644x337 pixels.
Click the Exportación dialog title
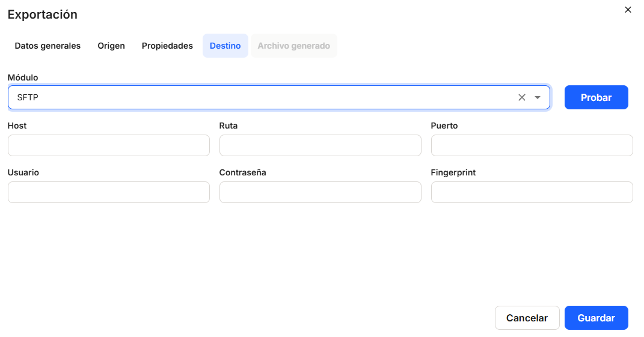click(x=42, y=14)
